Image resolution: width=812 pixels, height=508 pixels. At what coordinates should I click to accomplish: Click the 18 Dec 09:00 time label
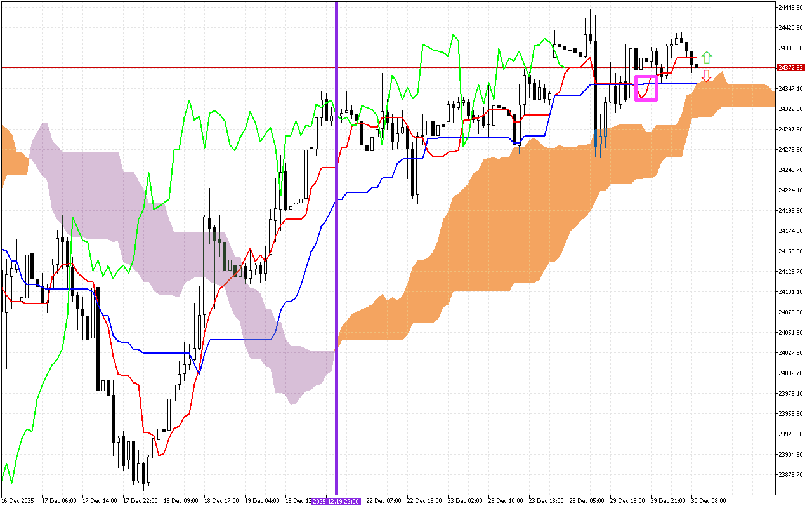pos(181,501)
